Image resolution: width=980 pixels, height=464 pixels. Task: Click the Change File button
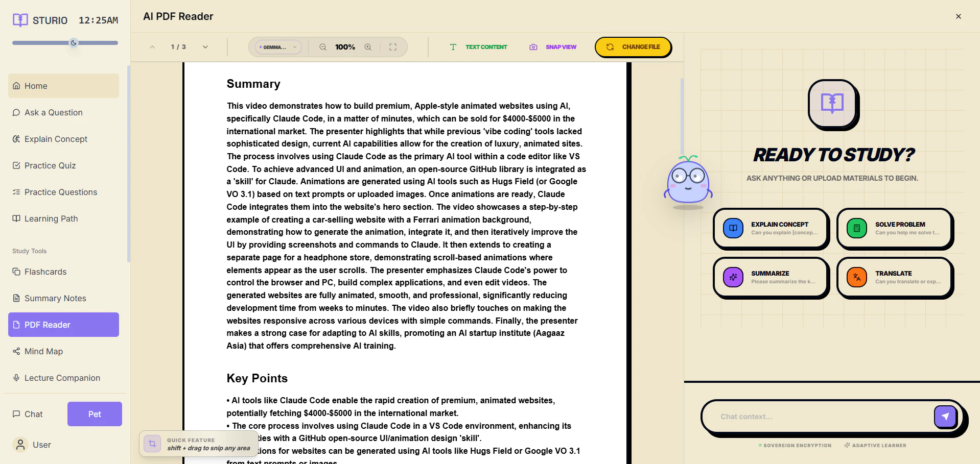633,47
